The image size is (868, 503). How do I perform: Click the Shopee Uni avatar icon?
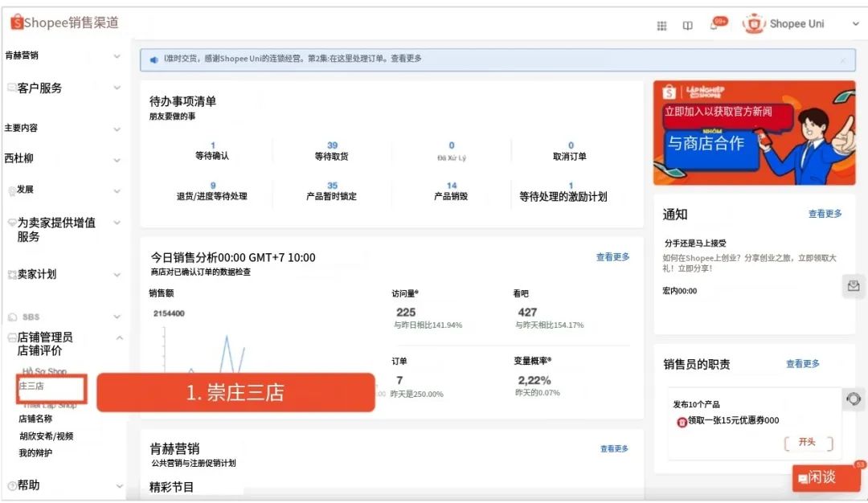754,24
